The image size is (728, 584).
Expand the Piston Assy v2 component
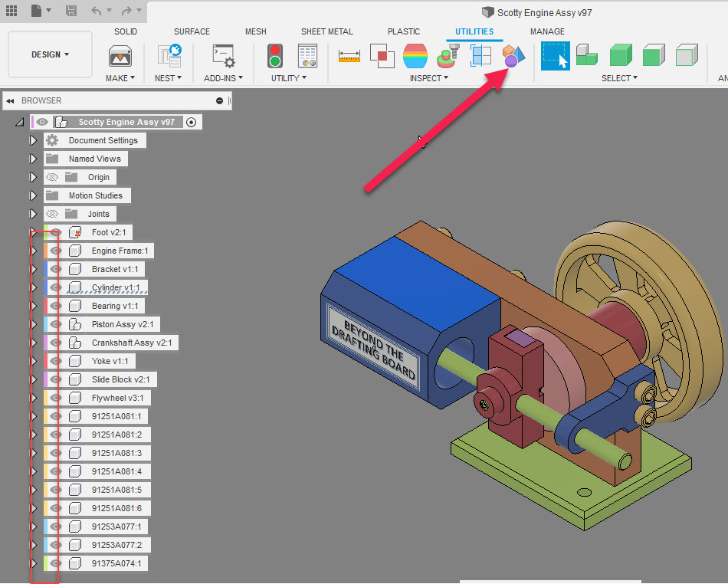(32, 324)
